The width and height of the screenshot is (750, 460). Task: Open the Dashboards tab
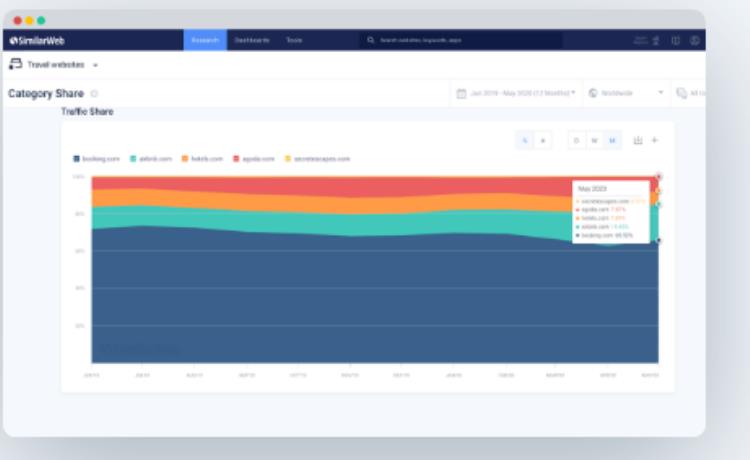[x=252, y=40]
